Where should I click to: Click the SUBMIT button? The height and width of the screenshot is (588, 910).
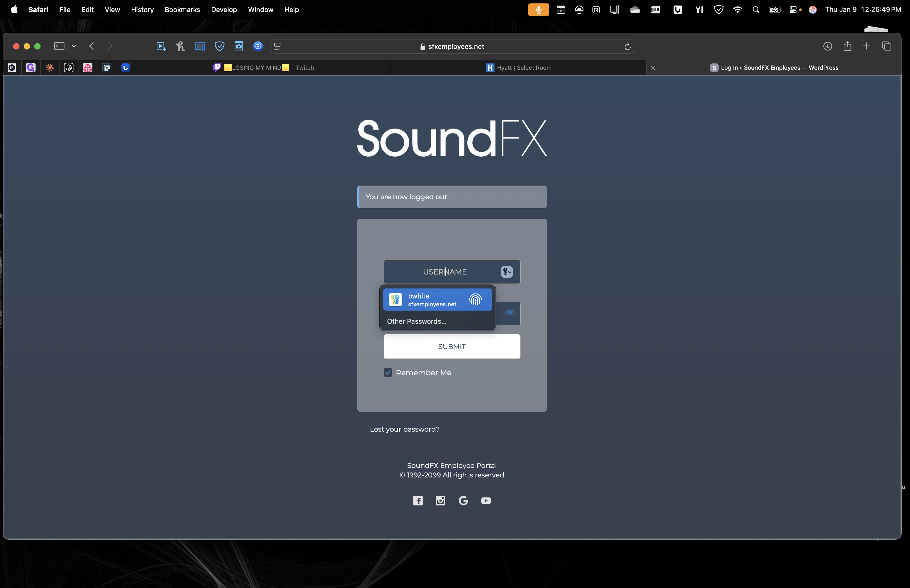point(452,346)
